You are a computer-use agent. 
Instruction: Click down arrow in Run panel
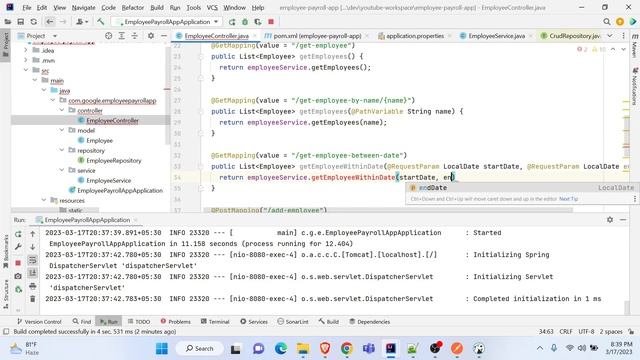[x=33, y=247]
